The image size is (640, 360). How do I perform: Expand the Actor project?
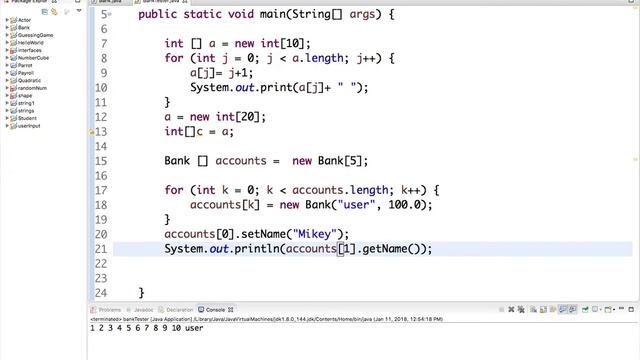[7, 20]
